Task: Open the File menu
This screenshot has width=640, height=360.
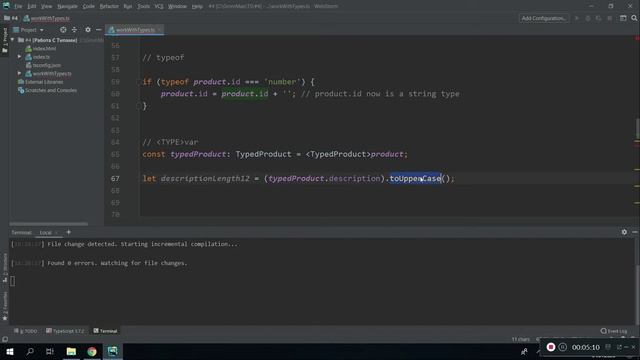Action: tap(18, 6)
